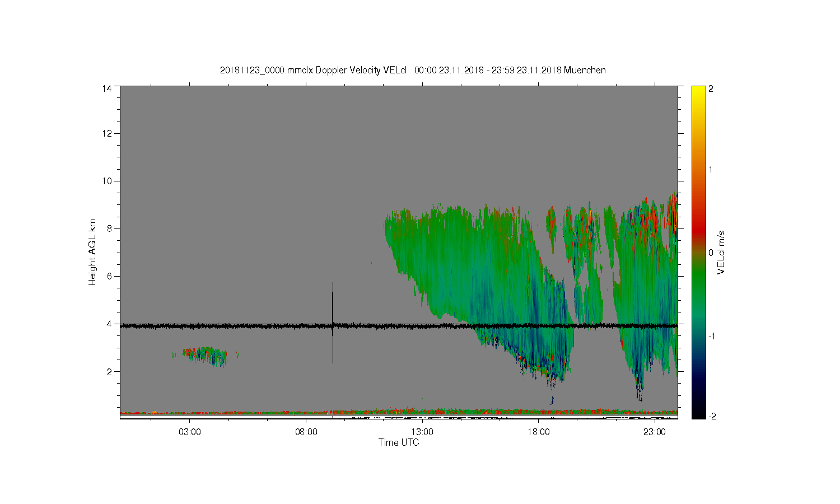Click the height axis tick label '2'
Viewport: 840px width, 504px height.
tap(109, 371)
